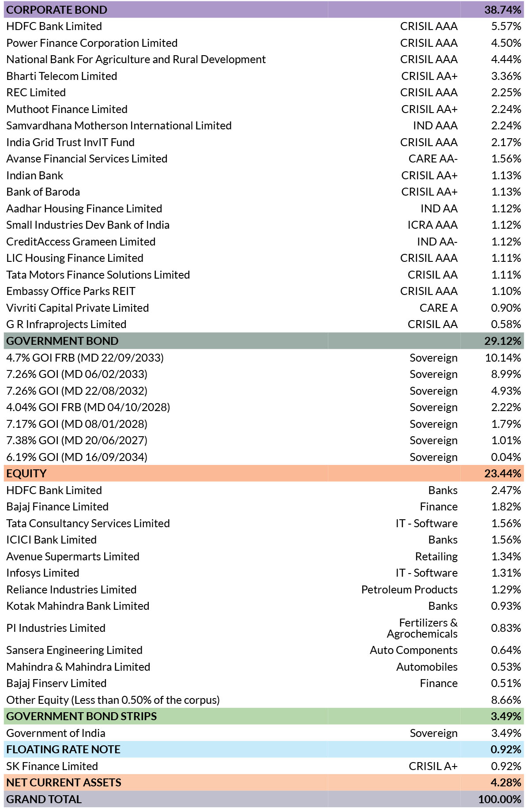Image resolution: width=526 pixels, height=812 pixels.
Task: Select the PI Industries Limited row
Action: (x=56, y=628)
